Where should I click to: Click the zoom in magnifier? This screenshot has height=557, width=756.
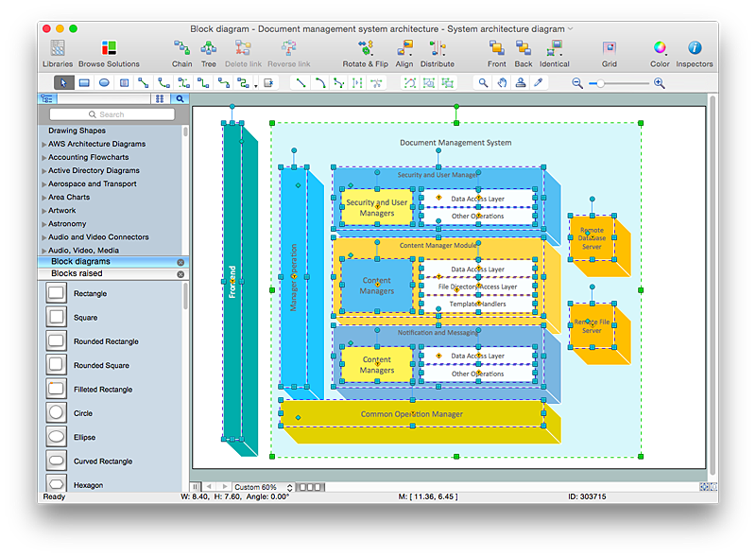[659, 83]
